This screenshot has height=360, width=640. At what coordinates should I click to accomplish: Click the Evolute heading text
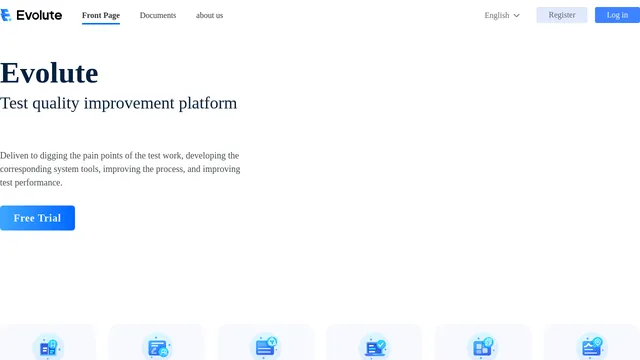49,73
